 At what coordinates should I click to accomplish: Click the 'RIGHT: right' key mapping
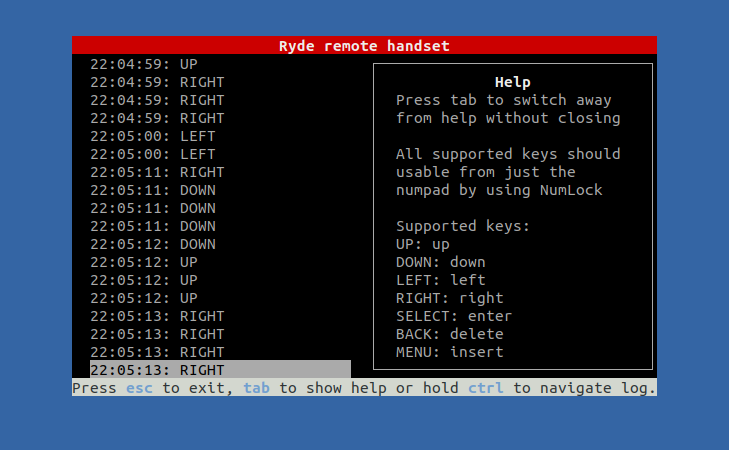450,298
